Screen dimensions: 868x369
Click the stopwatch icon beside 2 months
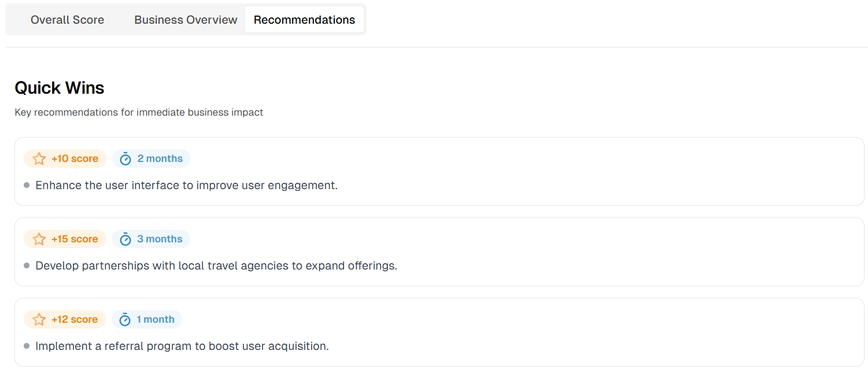(125, 158)
